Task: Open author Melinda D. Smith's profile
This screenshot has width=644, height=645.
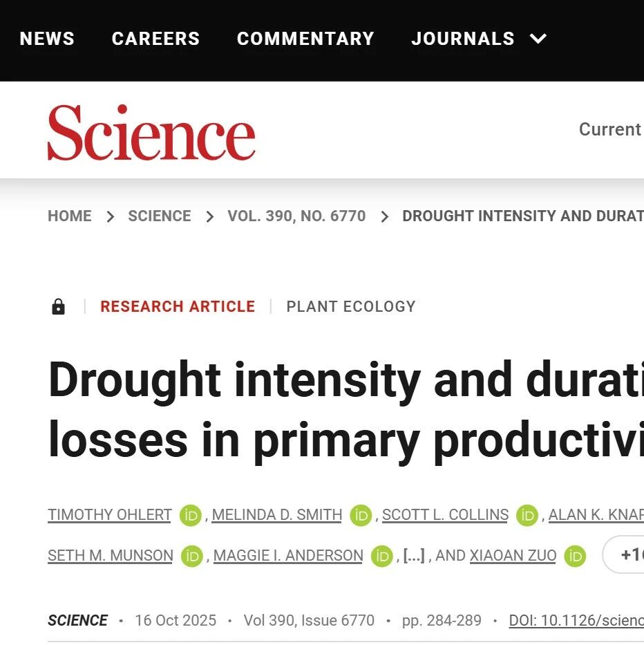Action: (x=277, y=514)
